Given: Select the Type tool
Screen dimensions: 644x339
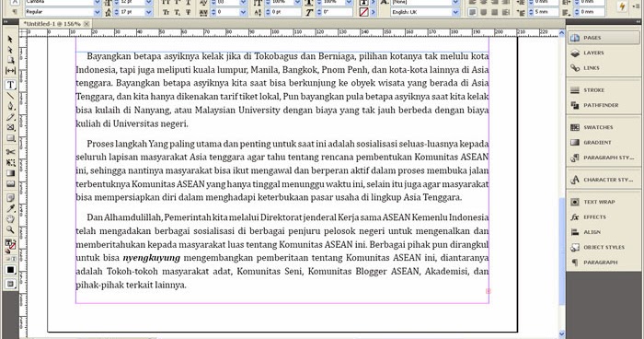Looking at the screenshot, I should [10, 85].
